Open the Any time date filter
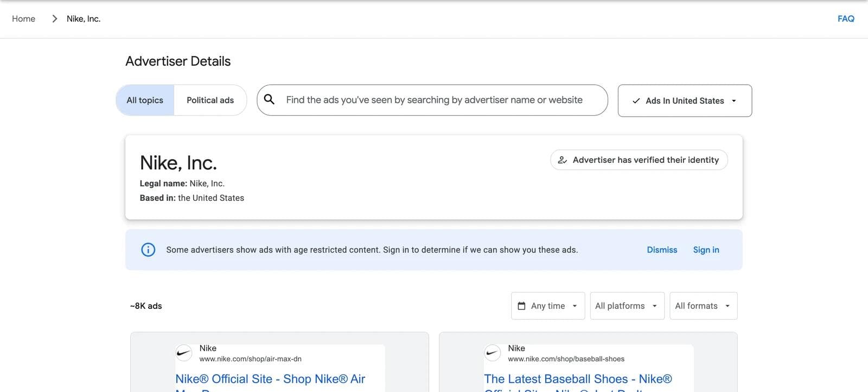Image resolution: width=868 pixels, height=392 pixels. pyautogui.click(x=548, y=306)
